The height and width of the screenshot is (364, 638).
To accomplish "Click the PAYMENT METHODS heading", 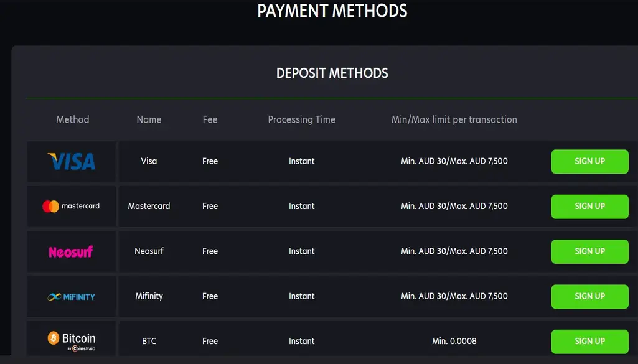I will 332,11.
